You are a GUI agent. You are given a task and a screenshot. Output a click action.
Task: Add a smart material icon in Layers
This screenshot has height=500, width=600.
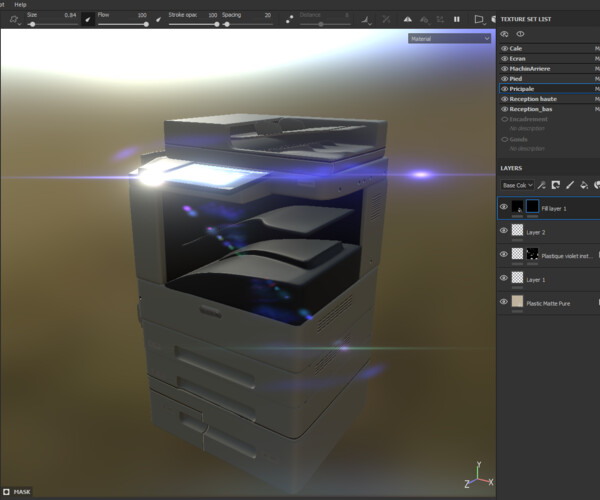point(597,185)
